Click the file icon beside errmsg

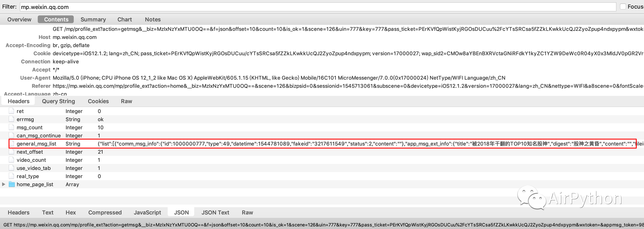click(12, 119)
